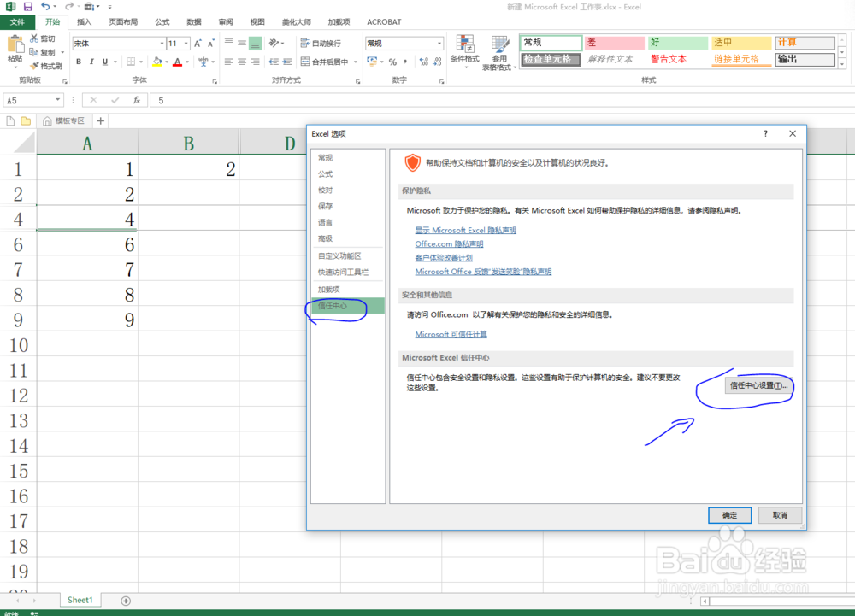Switch to 页面布局 ribbon tab
Viewport: 855px width, 616px height.
(123, 21)
